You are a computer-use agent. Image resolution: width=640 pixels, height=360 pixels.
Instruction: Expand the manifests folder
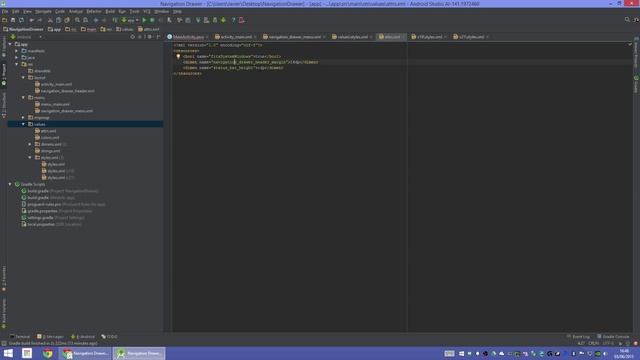click(x=17, y=51)
